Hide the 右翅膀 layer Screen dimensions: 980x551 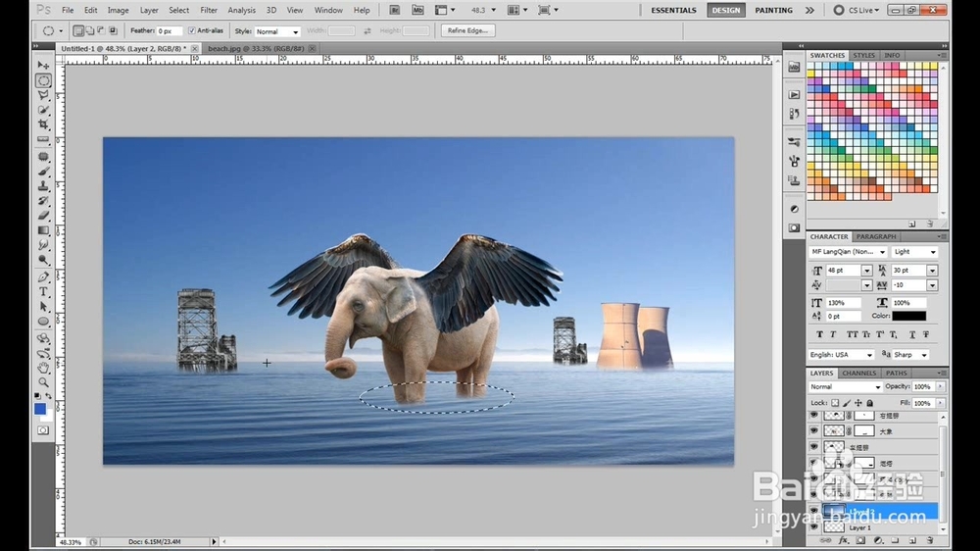tap(813, 416)
